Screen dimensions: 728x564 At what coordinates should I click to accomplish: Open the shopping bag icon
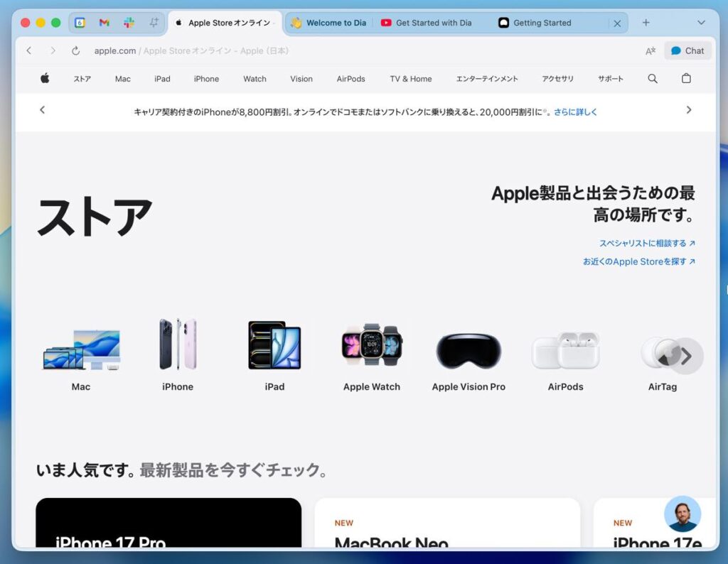(x=686, y=79)
